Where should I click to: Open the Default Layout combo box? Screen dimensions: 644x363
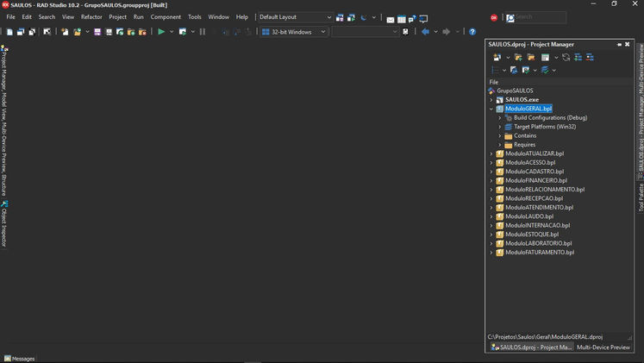295,17
